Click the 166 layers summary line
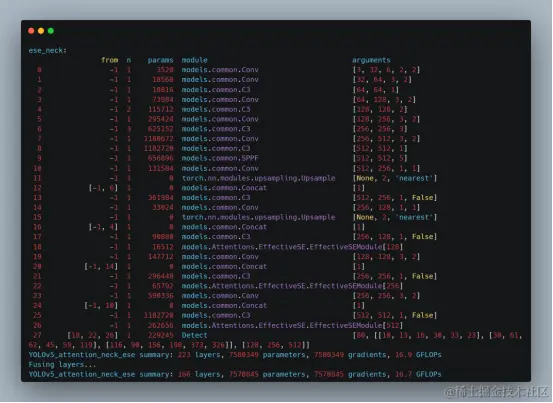The image size is (553, 403). pos(235,374)
